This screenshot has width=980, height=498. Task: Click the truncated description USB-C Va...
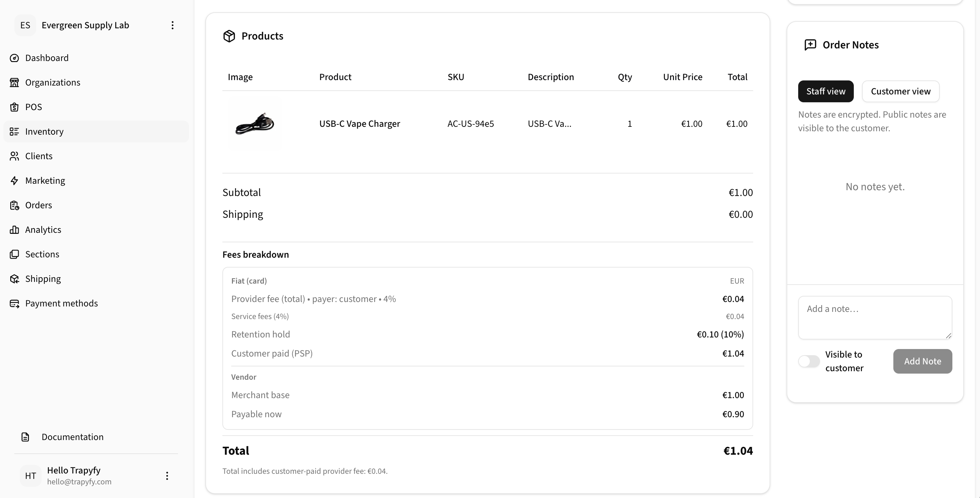point(549,123)
